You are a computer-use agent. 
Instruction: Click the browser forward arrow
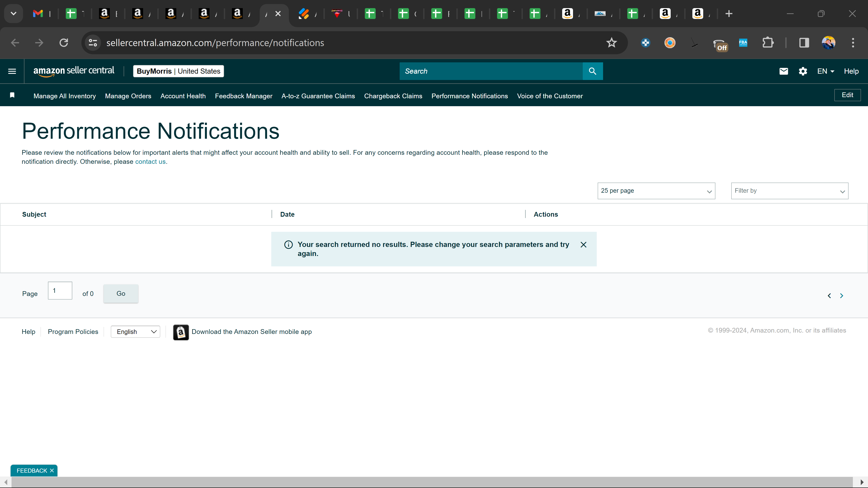click(39, 43)
